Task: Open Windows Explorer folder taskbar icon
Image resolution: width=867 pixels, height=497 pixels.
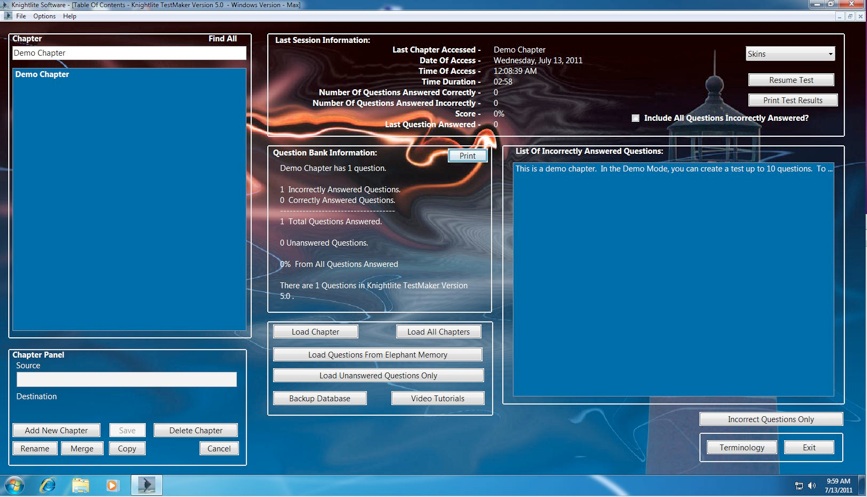Action: pyautogui.click(x=80, y=485)
